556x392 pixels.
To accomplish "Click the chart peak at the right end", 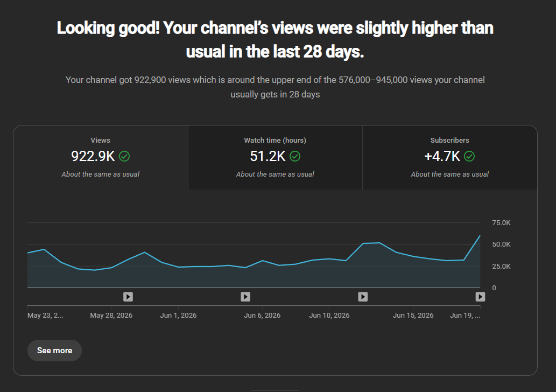I will [x=480, y=235].
